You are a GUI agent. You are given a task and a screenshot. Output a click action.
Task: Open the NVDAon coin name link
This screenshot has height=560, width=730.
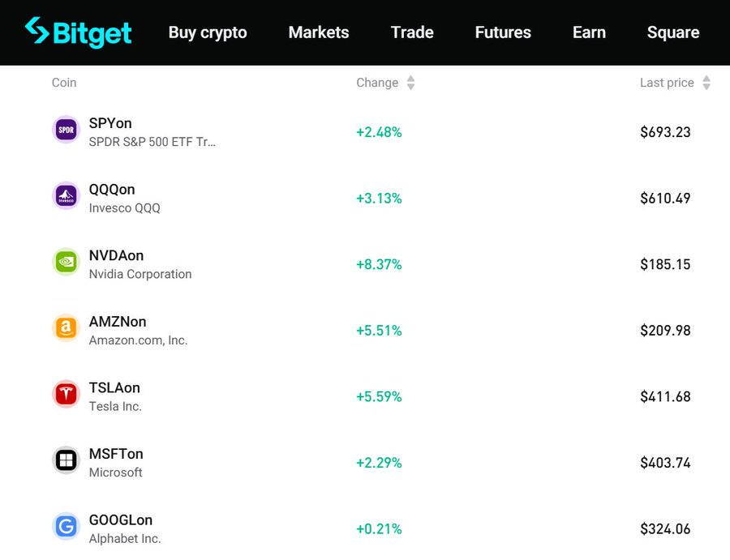pos(116,256)
